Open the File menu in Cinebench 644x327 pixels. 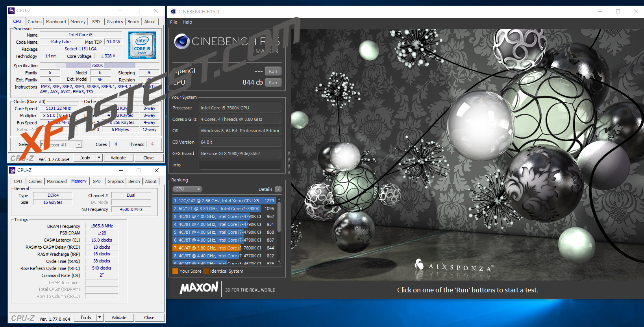(174, 22)
